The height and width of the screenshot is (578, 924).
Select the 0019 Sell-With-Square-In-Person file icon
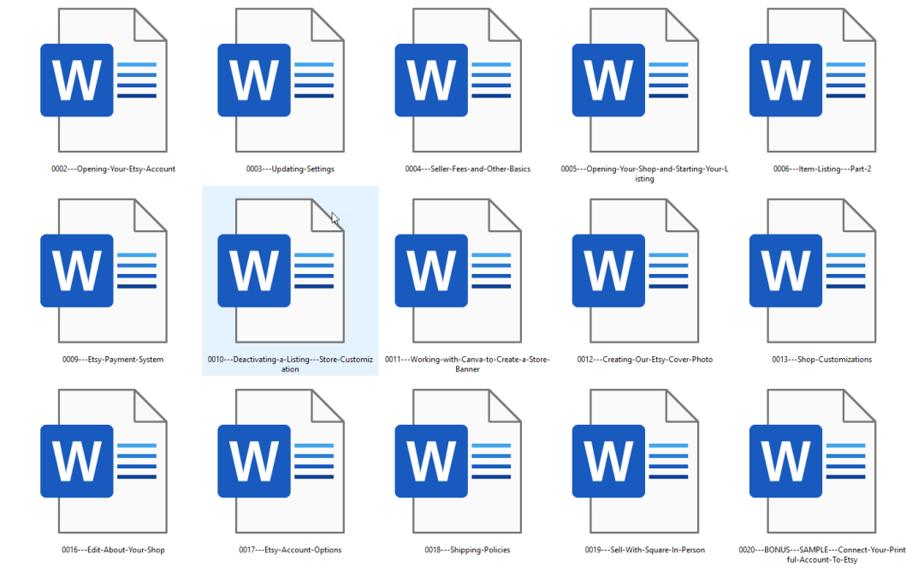pos(636,462)
